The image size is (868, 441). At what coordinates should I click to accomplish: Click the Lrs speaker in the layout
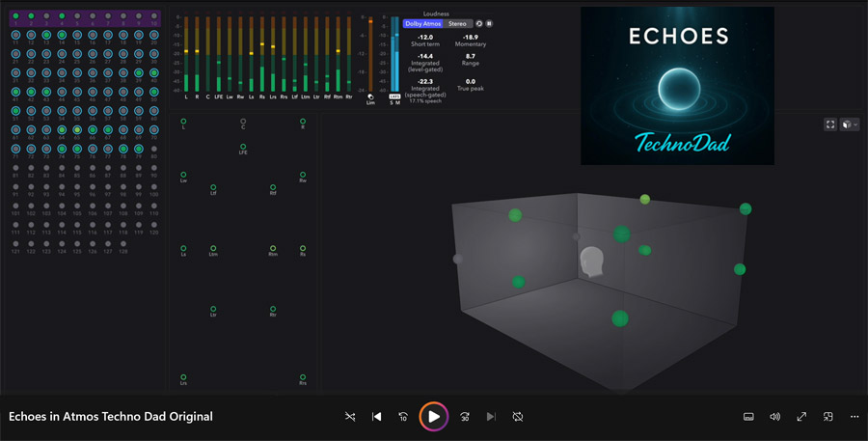click(183, 377)
